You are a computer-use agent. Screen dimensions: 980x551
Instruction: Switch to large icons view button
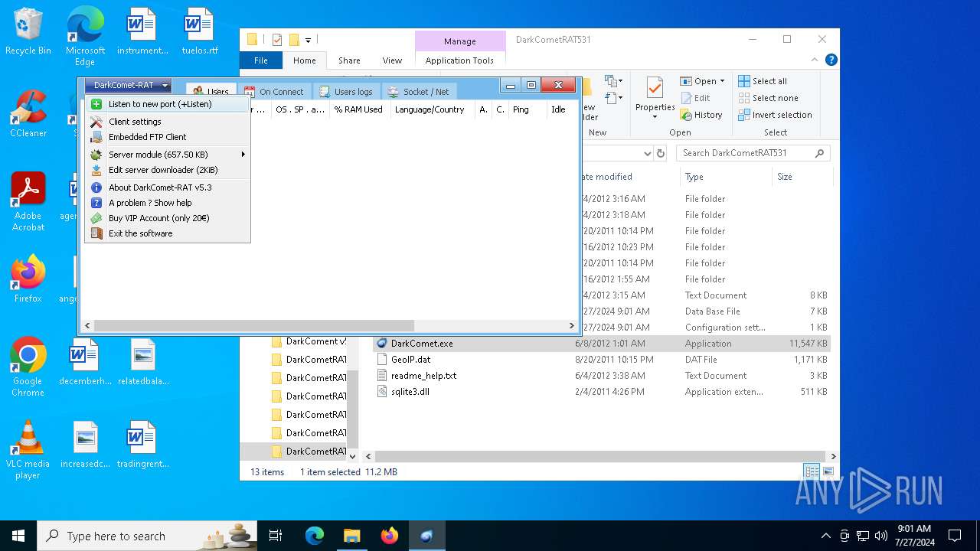click(x=828, y=471)
